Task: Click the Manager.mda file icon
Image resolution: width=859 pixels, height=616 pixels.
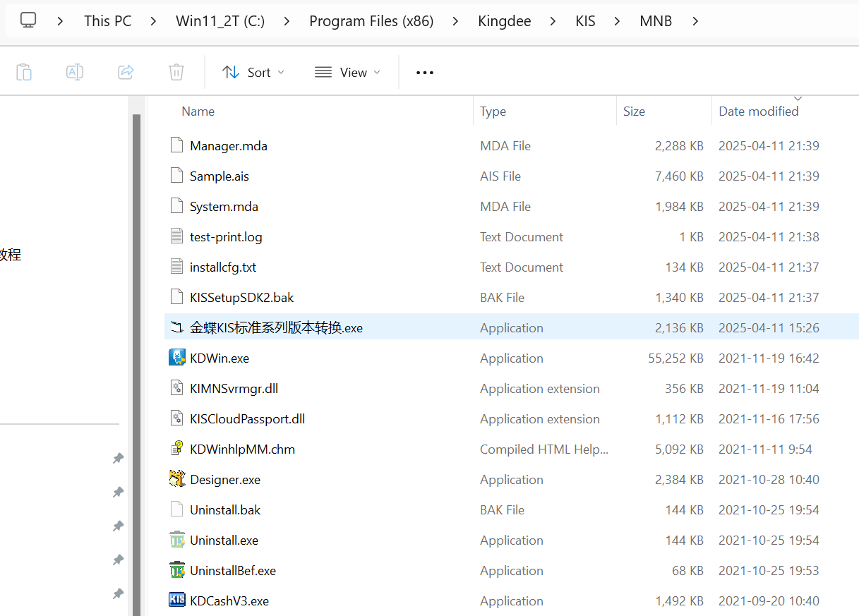Action: pos(177,145)
